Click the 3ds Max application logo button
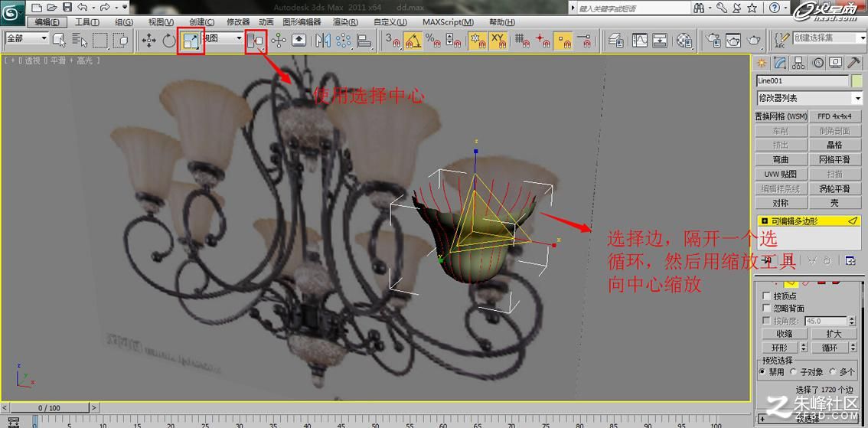The width and height of the screenshot is (868, 428). (12, 12)
